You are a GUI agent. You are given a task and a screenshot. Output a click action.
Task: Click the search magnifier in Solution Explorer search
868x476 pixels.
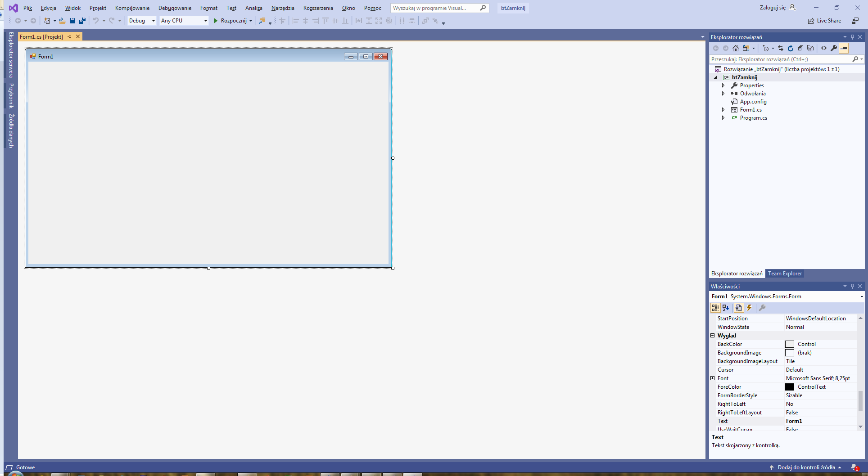(x=855, y=59)
